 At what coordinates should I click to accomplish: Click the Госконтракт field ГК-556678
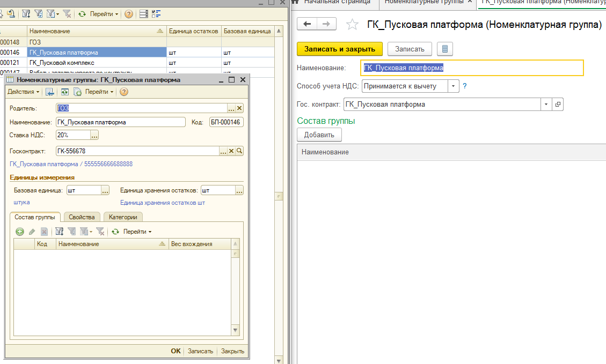[x=137, y=151]
